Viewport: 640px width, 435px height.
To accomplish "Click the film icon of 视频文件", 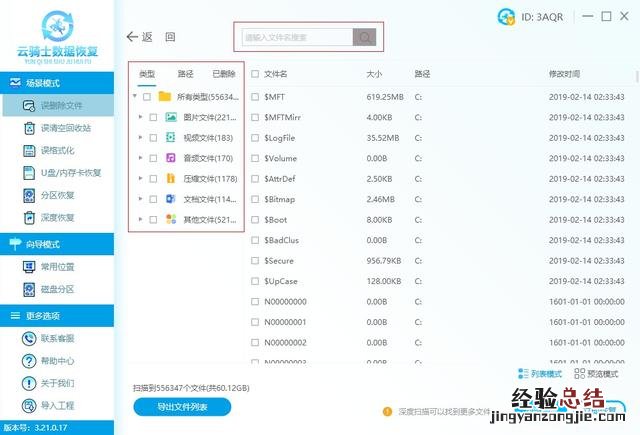I will (x=171, y=138).
